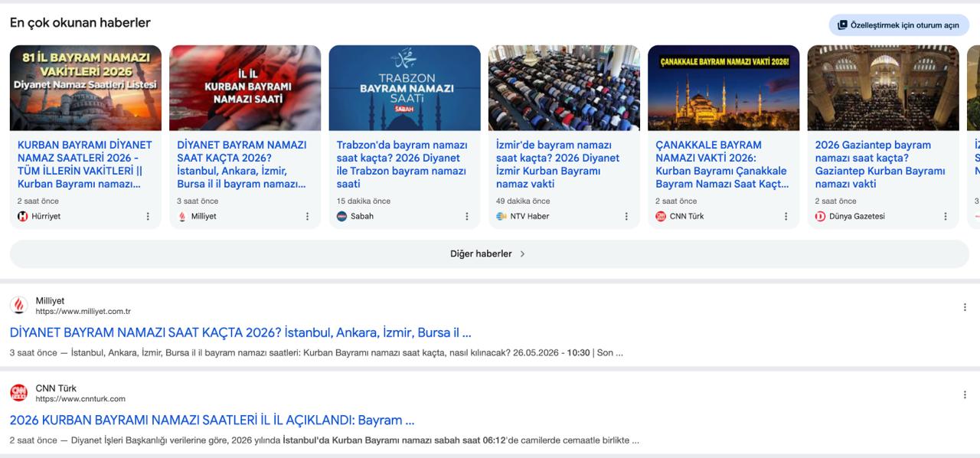Click the En çok okunan haberler heading
The height and width of the screenshot is (458, 980).
pos(80,23)
